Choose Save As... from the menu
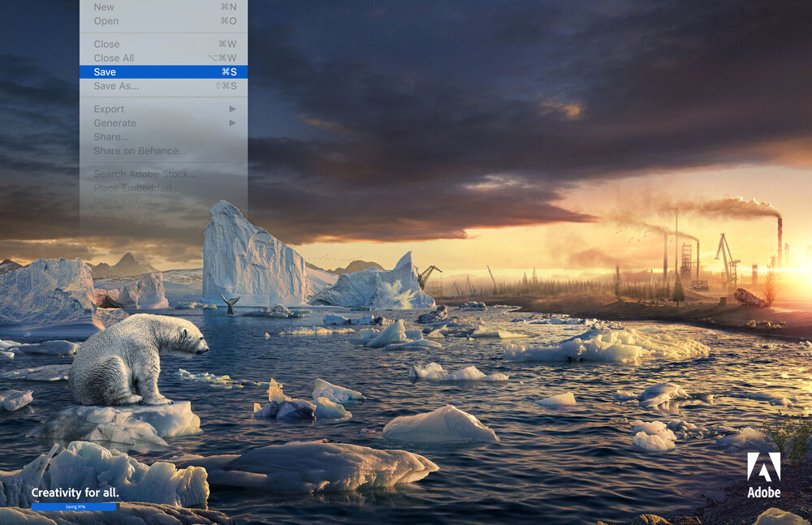This screenshot has width=812, height=525. [x=116, y=85]
